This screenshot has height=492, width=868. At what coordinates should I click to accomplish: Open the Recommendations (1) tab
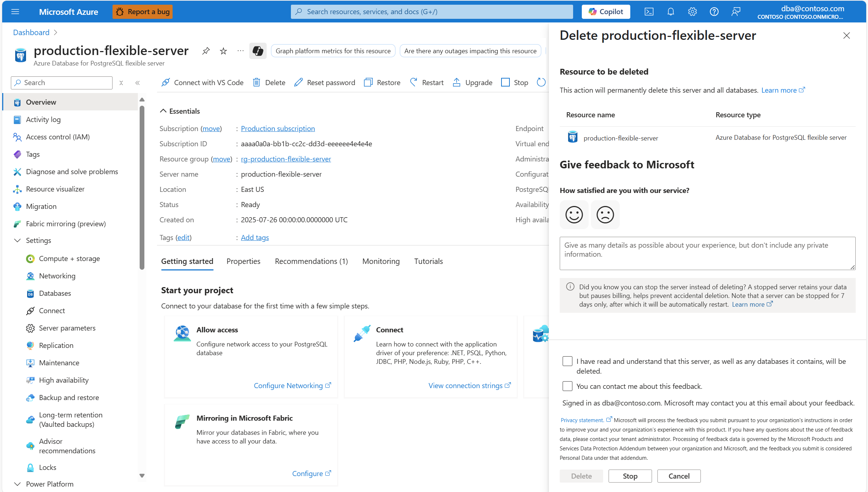click(311, 261)
